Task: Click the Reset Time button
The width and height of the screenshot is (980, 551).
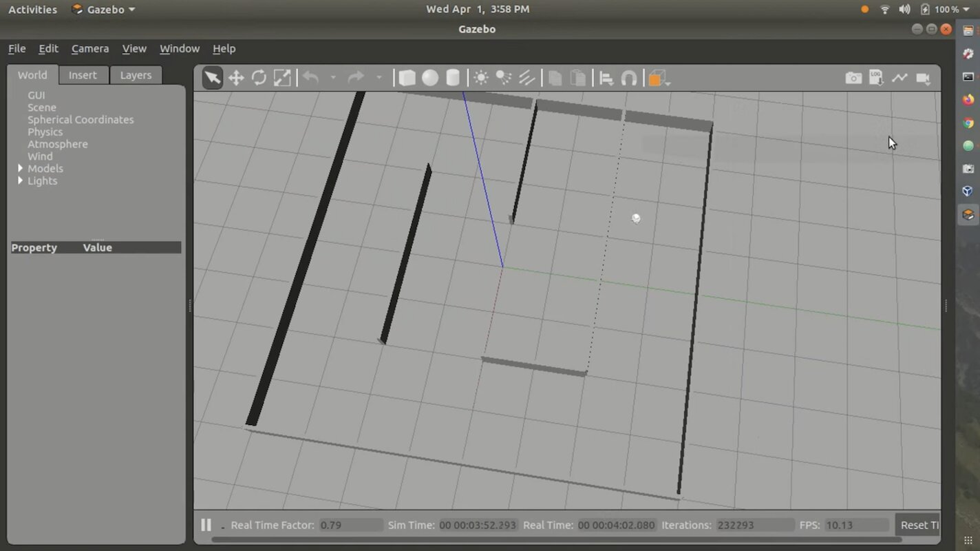Action: point(919,525)
